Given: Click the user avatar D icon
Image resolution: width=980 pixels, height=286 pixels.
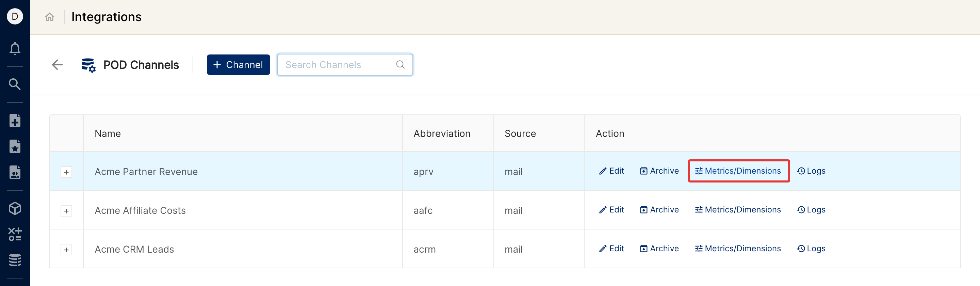Looking at the screenshot, I should pyautogui.click(x=15, y=16).
